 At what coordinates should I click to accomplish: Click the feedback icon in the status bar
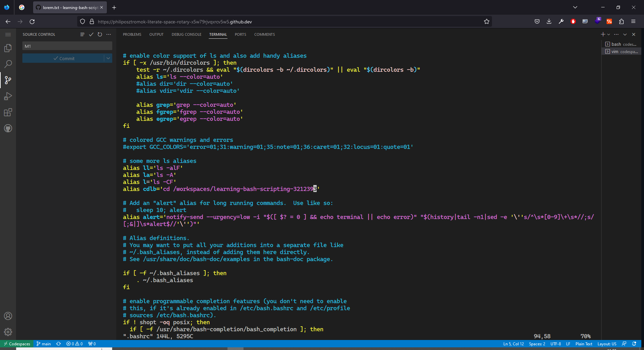(x=624, y=344)
